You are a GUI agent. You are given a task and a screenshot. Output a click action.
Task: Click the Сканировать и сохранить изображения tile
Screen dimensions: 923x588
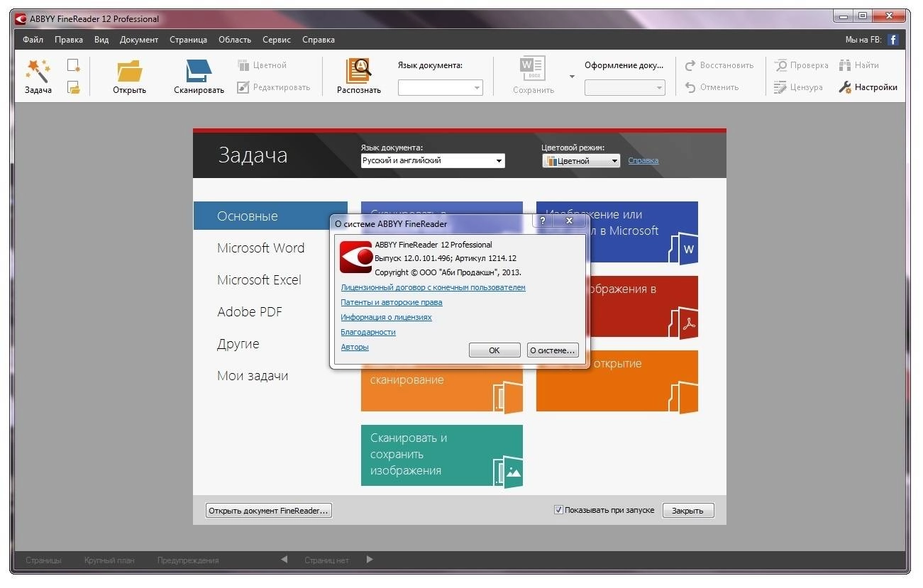point(442,455)
